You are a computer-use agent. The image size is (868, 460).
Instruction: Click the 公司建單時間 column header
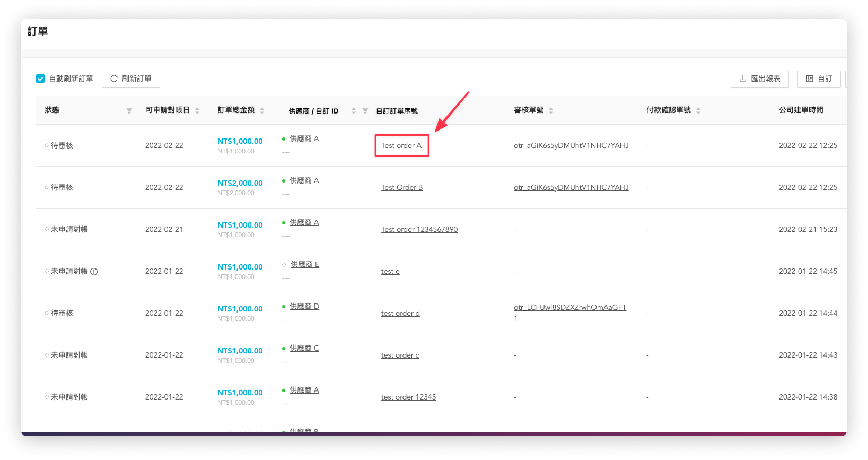[801, 110]
